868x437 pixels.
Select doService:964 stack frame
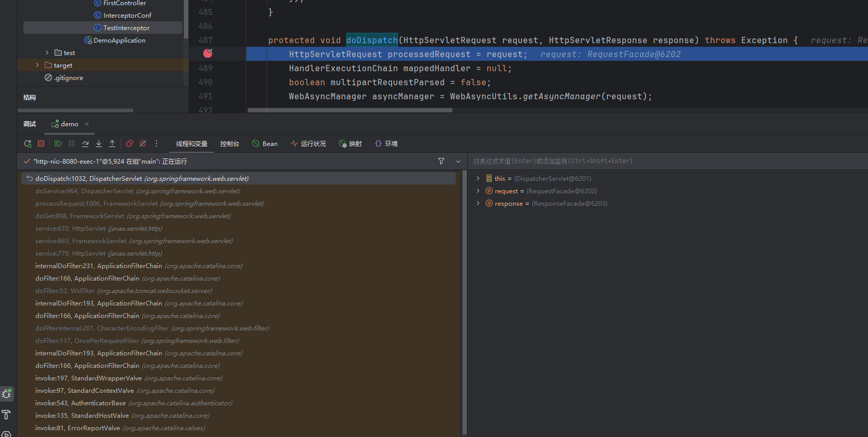click(137, 191)
